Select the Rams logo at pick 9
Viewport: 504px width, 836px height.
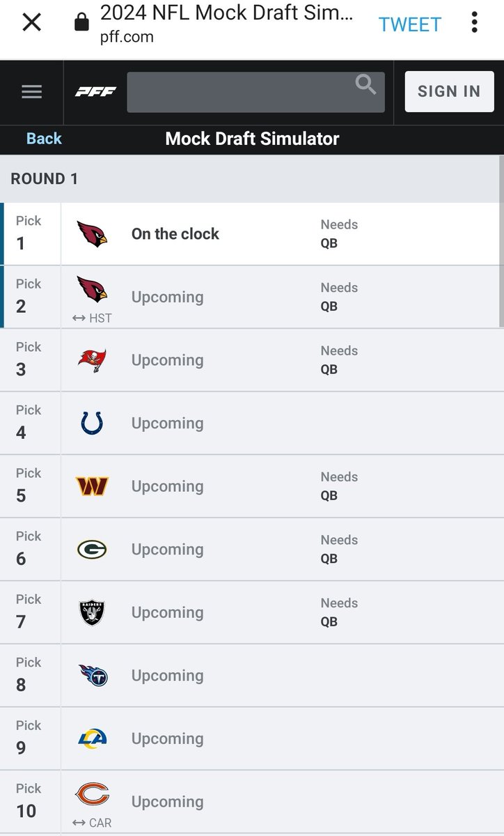(x=92, y=738)
